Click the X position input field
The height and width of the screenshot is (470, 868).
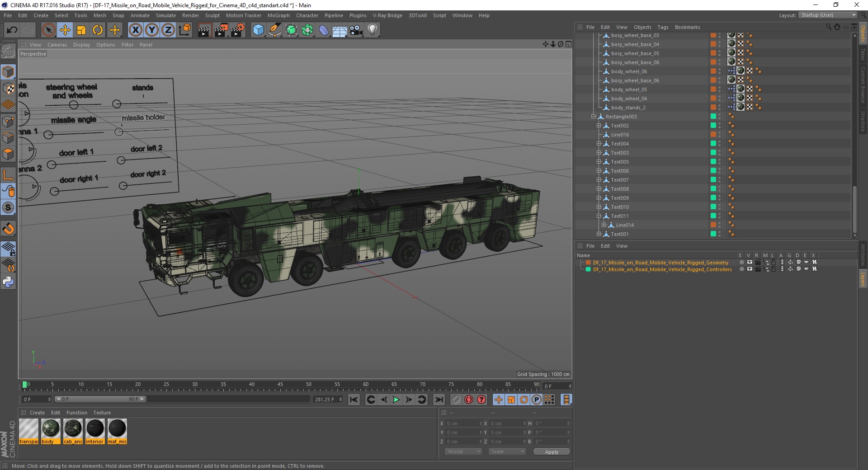[464, 423]
